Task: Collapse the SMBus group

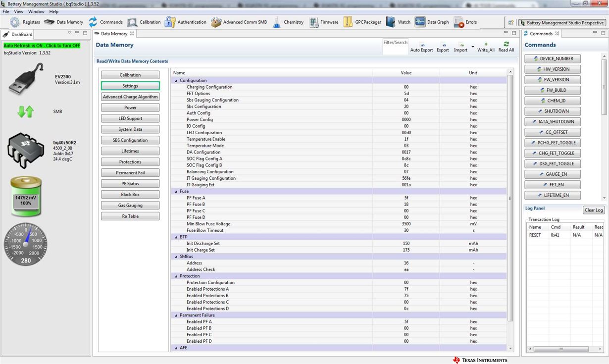Action: (176, 257)
